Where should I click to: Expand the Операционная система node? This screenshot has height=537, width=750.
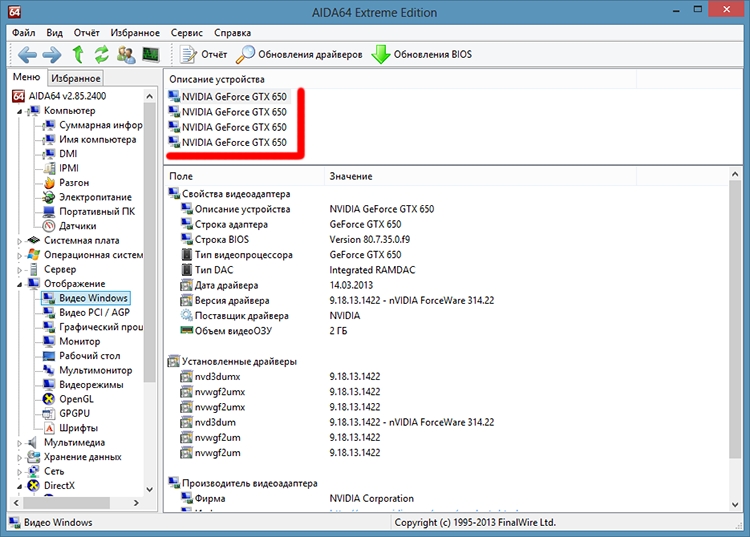coord(20,255)
